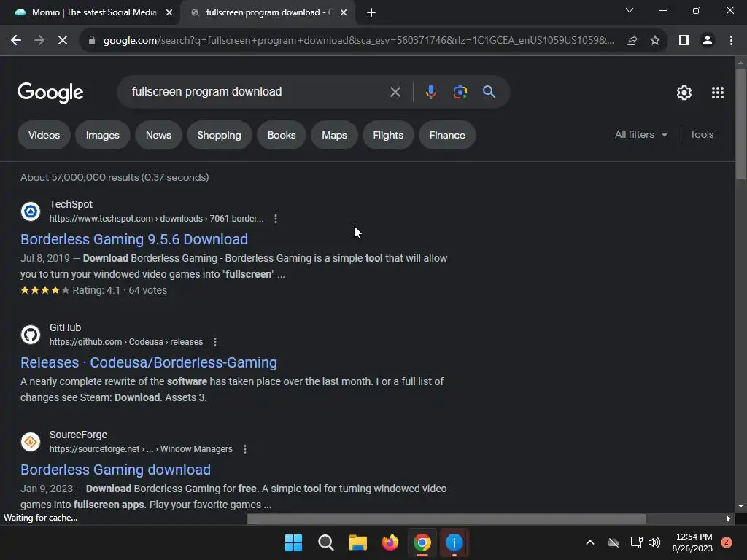Open the Chrome three-dot menu
Viewport: 747px width, 560px height.
click(731, 41)
